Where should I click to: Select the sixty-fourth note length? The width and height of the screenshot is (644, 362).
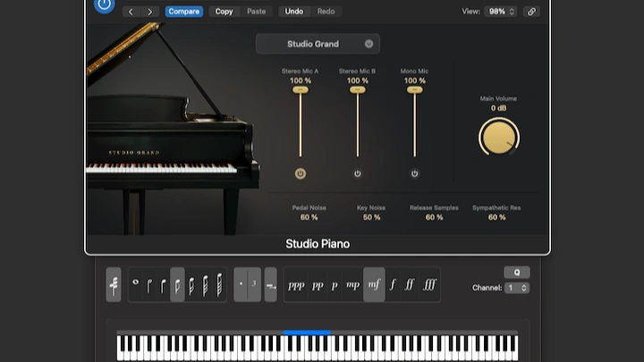point(219,285)
